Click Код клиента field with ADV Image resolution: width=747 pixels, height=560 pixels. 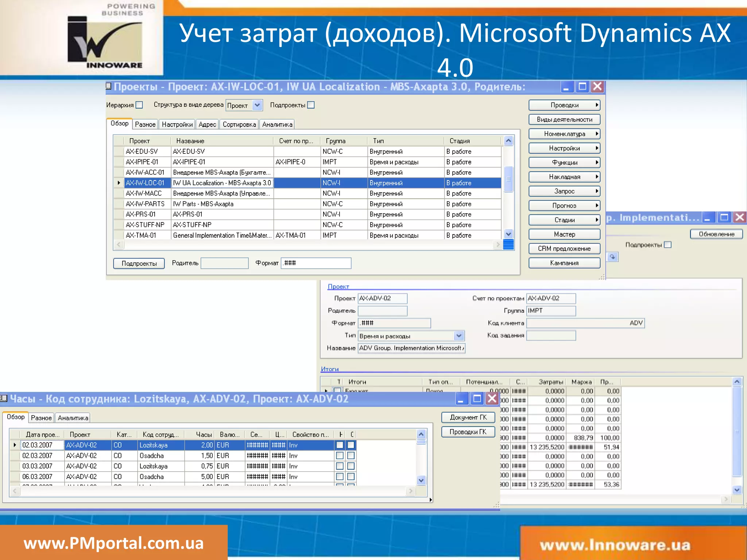pos(586,323)
